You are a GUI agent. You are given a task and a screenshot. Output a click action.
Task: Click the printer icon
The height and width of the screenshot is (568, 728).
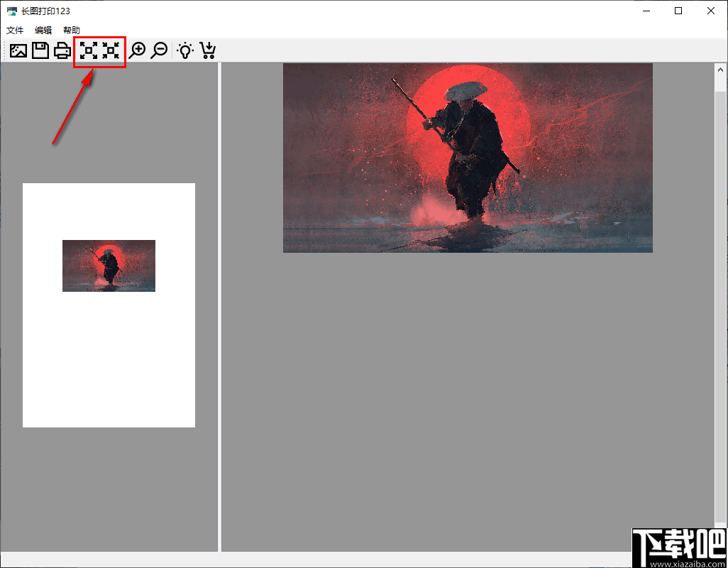click(62, 50)
